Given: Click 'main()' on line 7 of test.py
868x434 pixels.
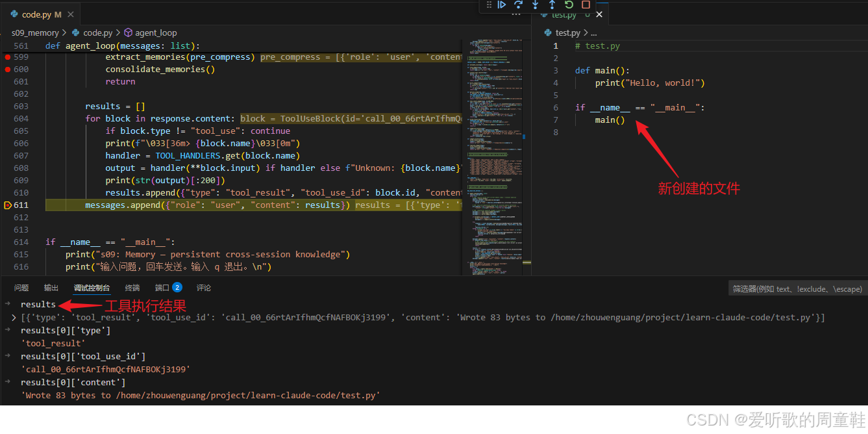Looking at the screenshot, I should [610, 120].
